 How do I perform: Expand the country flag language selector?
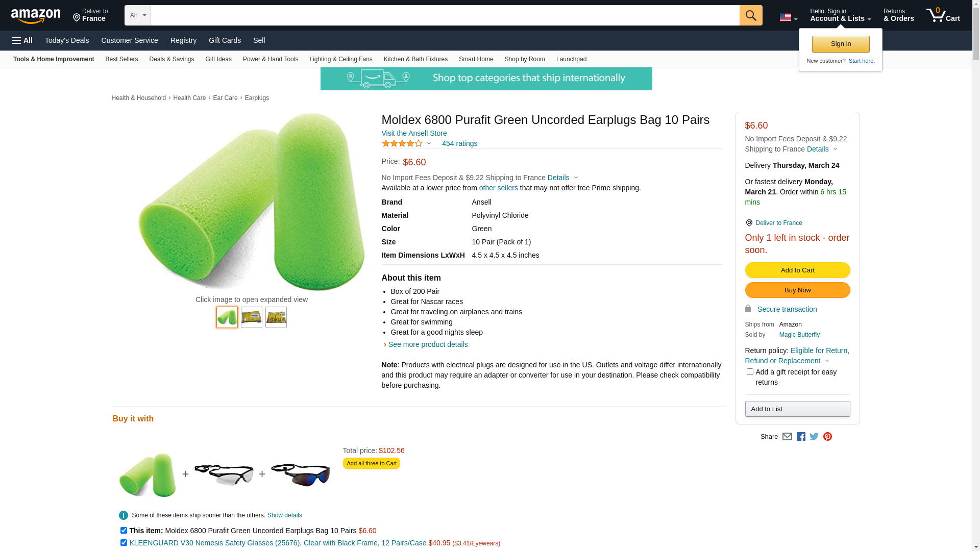coord(788,18)
